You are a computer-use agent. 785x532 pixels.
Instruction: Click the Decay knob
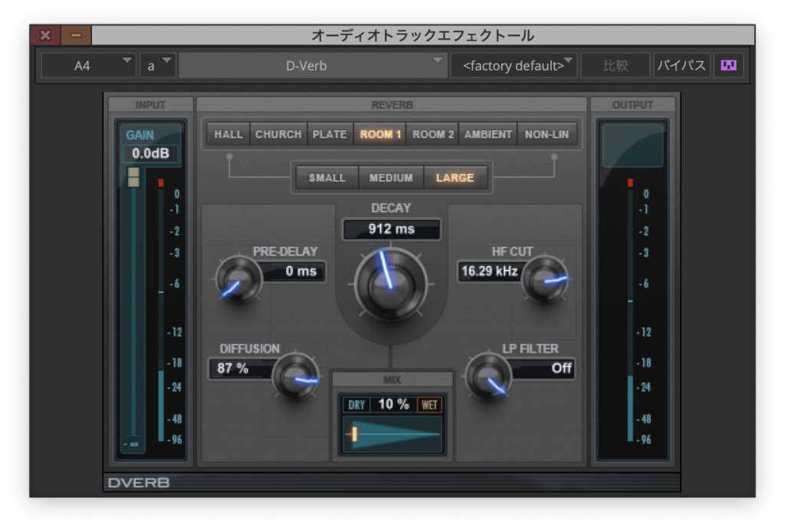click(391, 285)
